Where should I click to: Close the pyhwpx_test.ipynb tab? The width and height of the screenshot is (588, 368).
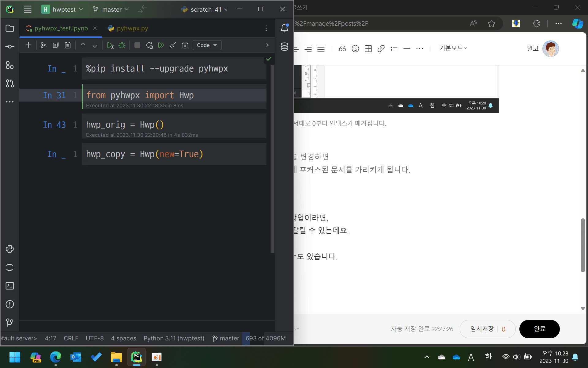pyautogui.click(x=95, y=28)
